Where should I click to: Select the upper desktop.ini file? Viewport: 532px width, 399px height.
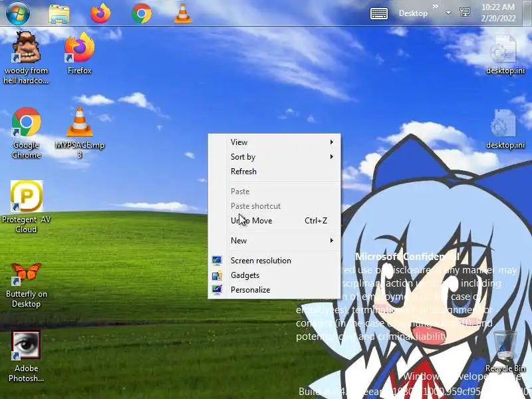(x=505, y=55)
